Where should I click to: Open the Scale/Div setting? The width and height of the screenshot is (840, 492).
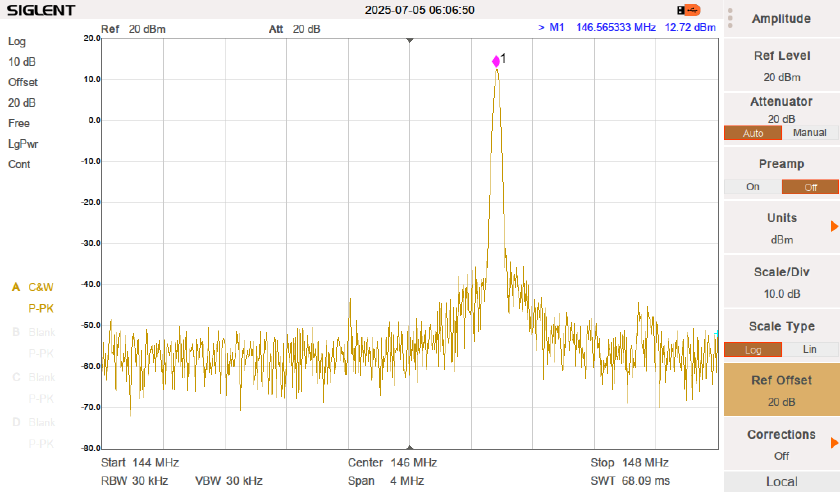782,281
